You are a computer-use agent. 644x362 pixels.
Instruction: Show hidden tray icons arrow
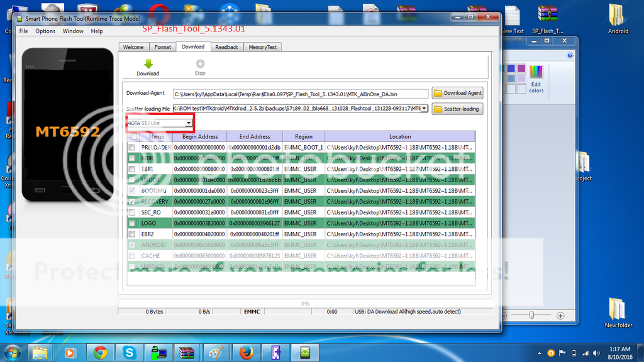tap(539, 353)
